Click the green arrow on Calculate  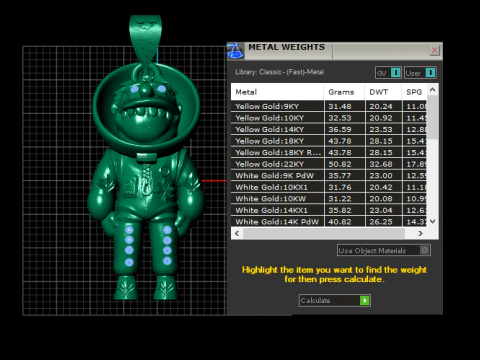click(365, 300)
